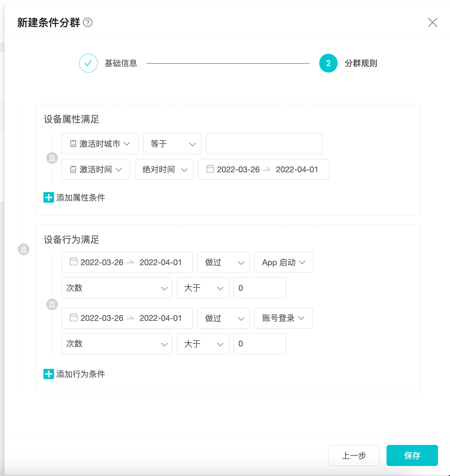Click the calendar icon before App 启动 date range

tap(74, 262)
